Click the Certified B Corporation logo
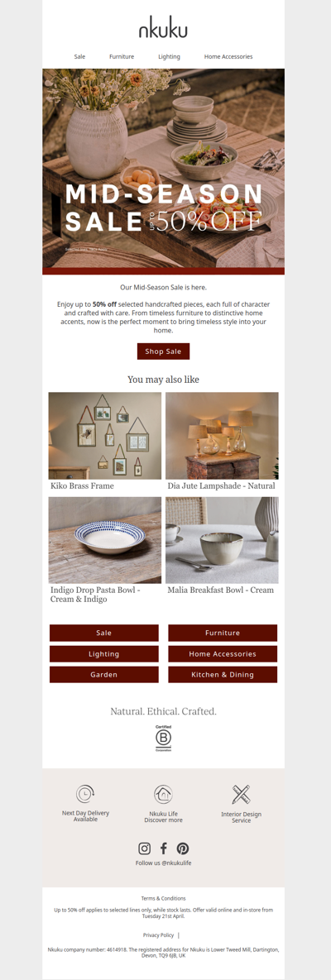The image size is (331, 980). (163, 739)
